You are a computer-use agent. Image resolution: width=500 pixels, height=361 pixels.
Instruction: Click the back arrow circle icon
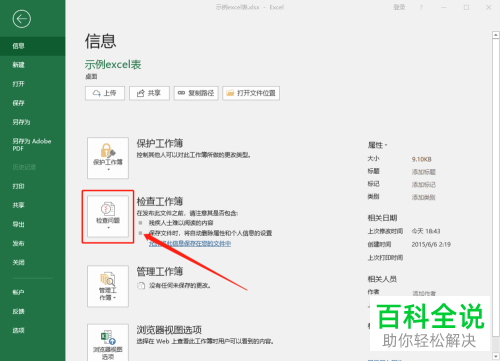tap(22, 19)
